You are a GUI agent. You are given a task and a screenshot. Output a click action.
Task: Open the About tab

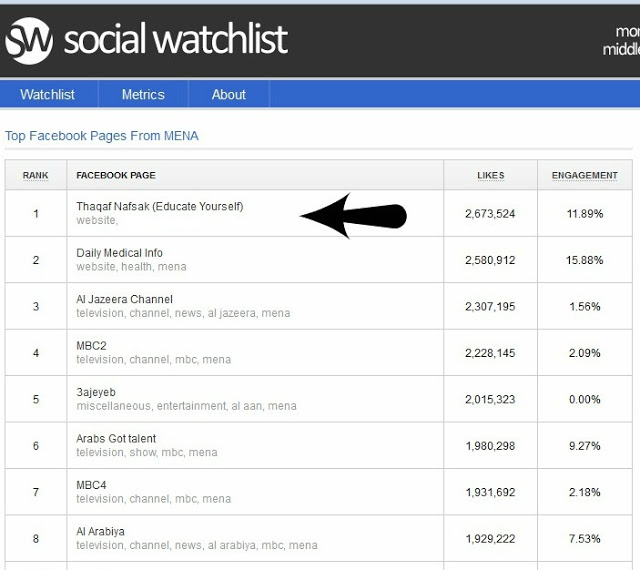tap(229, 94)
